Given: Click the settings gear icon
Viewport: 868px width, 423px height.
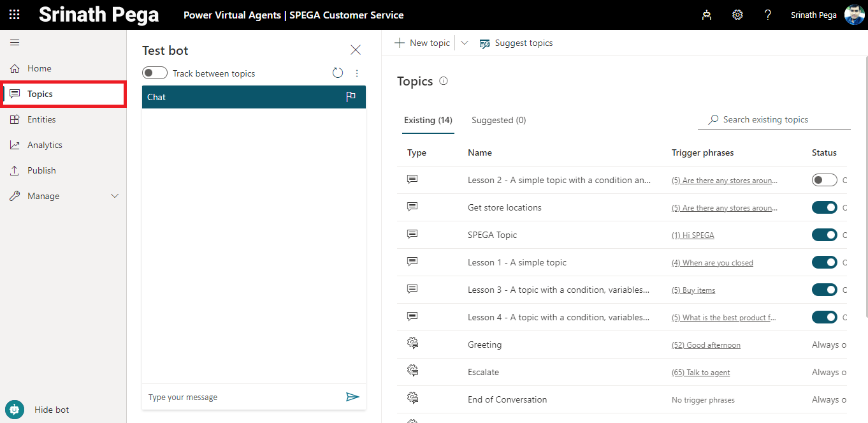Looking at the screenshot, I should tap(737, 15).
